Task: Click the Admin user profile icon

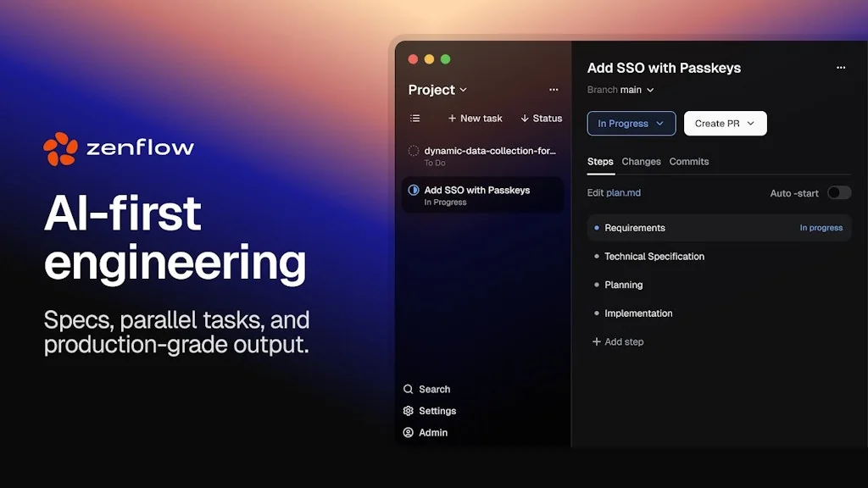Action: coord(409,433)
